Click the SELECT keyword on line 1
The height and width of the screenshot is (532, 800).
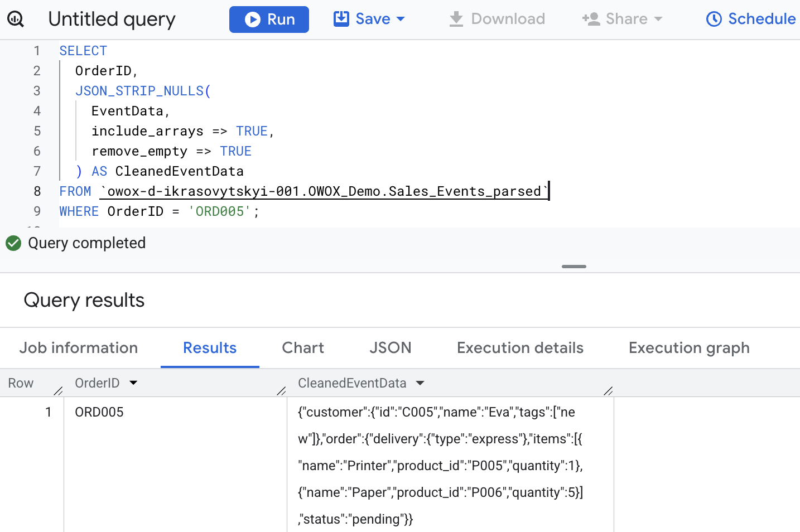point(83,51)
